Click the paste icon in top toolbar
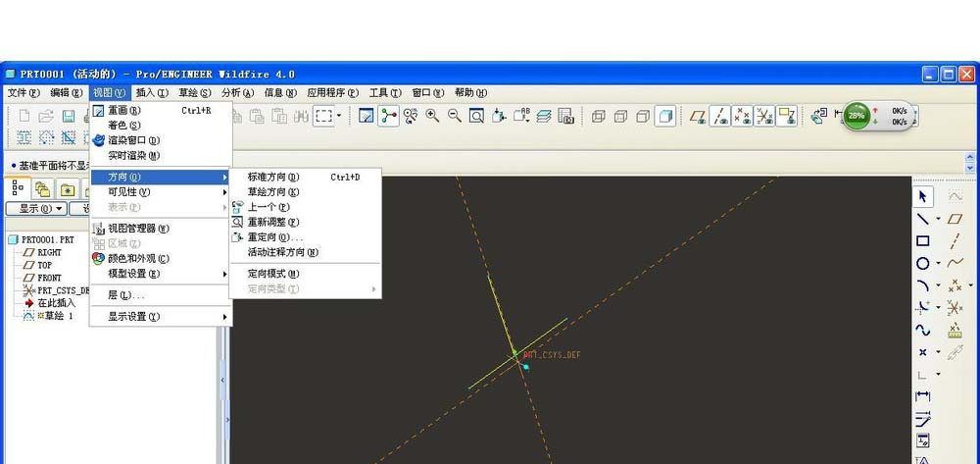980x464 pixels. 257,116
